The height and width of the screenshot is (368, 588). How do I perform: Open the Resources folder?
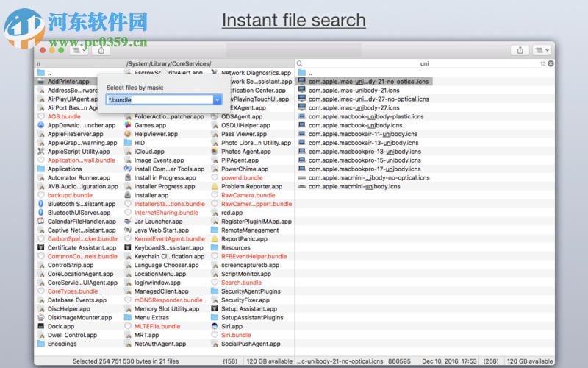coord(235,247)
